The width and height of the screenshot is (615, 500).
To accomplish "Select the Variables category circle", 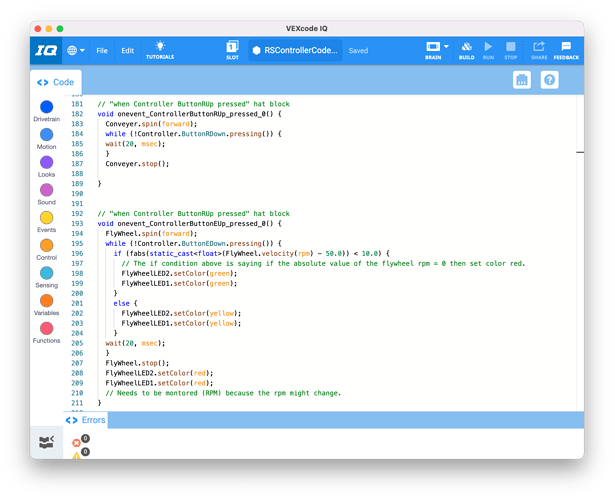I will pyautogui.click(x=47, y=301).
